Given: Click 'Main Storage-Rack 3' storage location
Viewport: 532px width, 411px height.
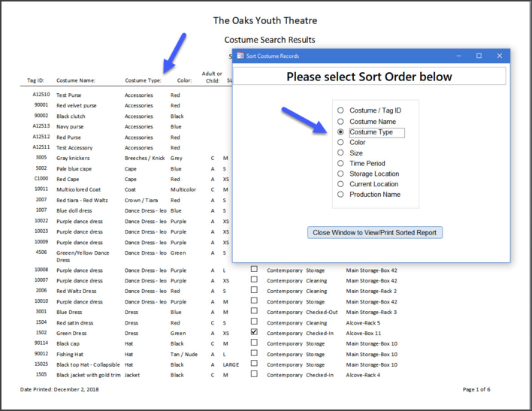Looking at the screenshot, I should (x=371, y=313).
